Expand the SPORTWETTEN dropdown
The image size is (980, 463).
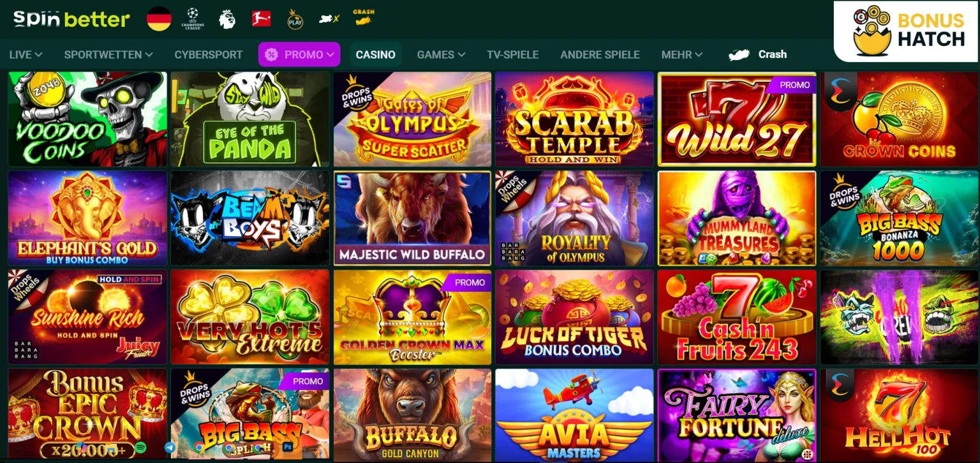coord(108,55)
